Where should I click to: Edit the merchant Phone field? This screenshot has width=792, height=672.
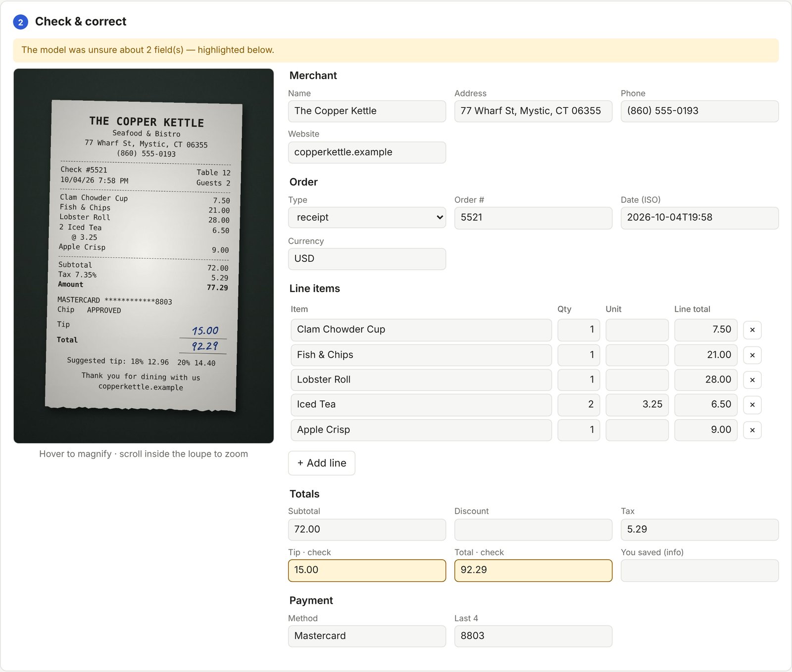pyautogui.click(x=699, y=111)
